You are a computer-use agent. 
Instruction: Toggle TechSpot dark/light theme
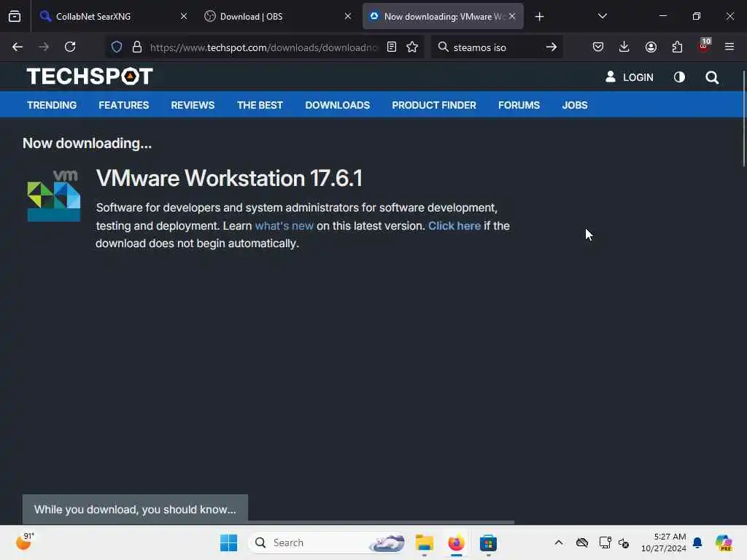(x=679, y=77)
